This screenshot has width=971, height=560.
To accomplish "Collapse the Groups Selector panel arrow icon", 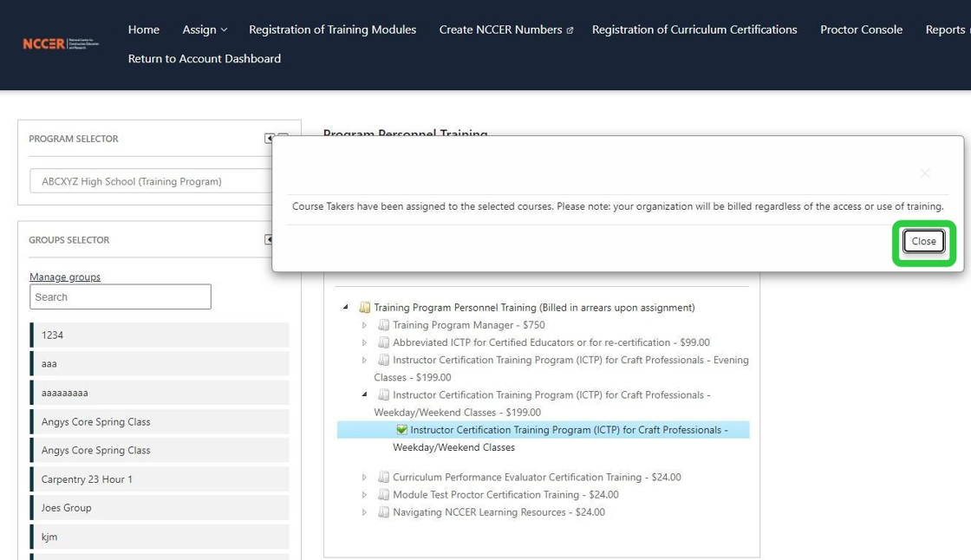I will tap(270, 240).
